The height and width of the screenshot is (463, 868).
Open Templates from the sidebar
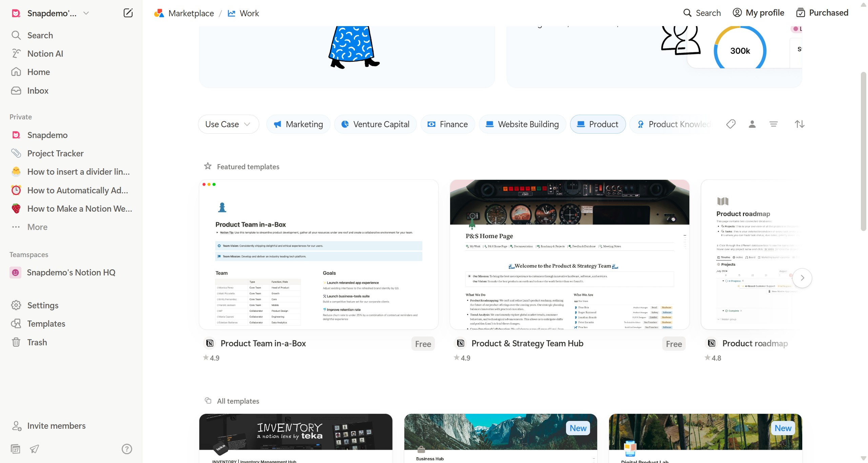coord(71,324)
